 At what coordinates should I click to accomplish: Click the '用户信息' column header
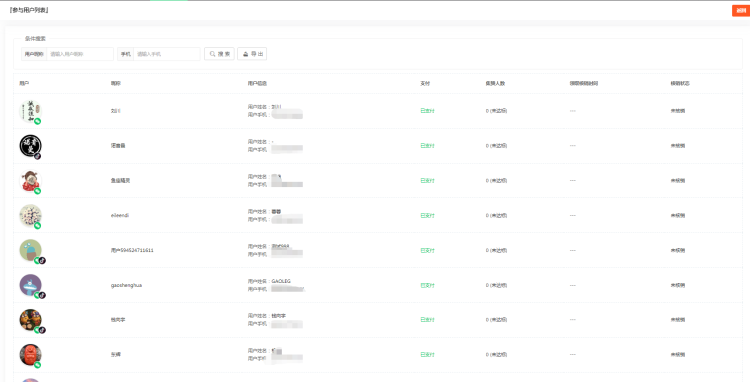[257, 83]
